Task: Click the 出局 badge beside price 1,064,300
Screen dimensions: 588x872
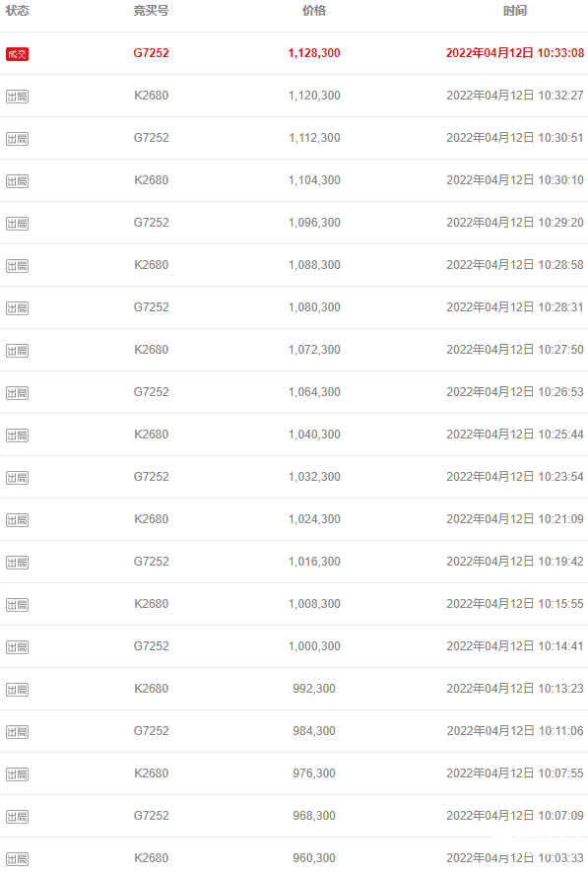Action: pos(17,392)
